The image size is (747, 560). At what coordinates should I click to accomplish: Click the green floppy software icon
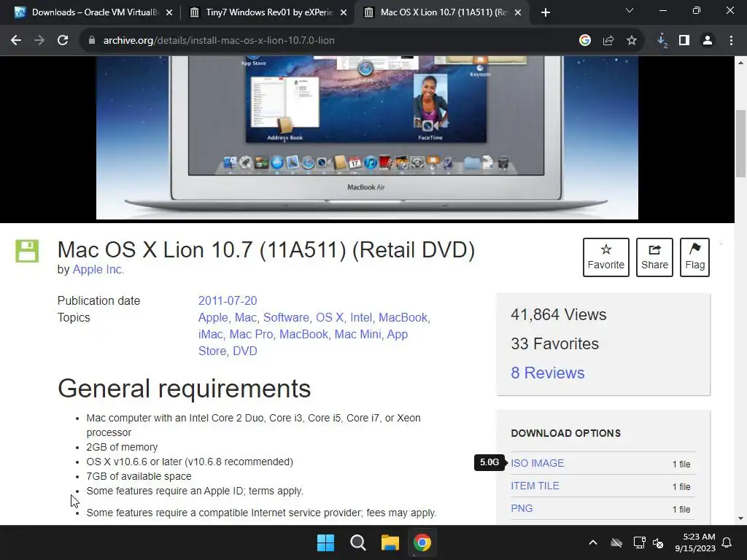click(27, 251)
